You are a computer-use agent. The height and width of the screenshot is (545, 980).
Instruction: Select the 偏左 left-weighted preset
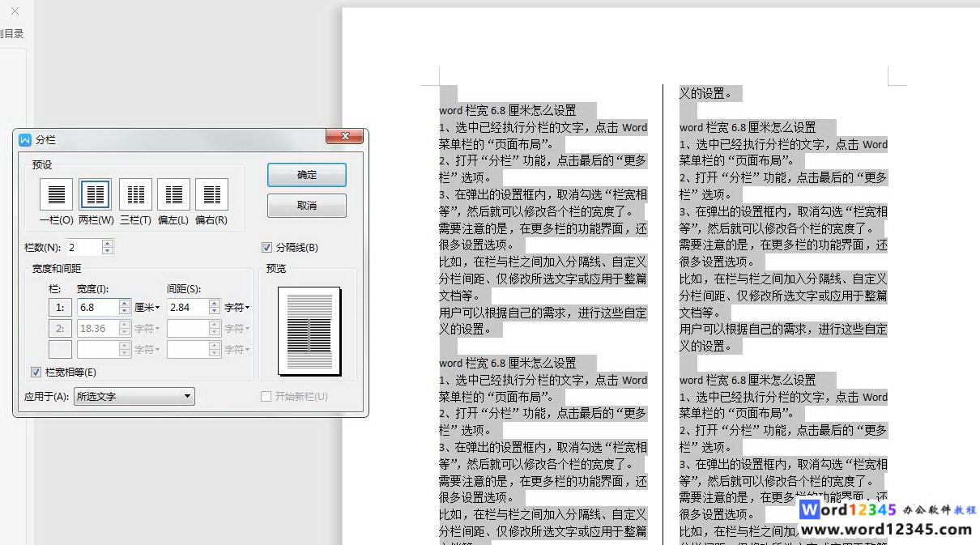[x=173, y=194]
